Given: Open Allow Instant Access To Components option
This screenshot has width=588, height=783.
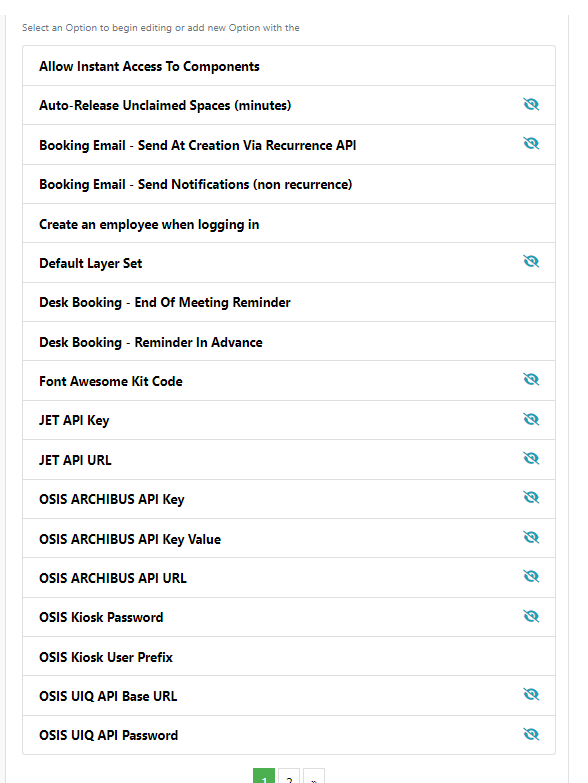Looking at the screenshot, I should coord(289,66).
